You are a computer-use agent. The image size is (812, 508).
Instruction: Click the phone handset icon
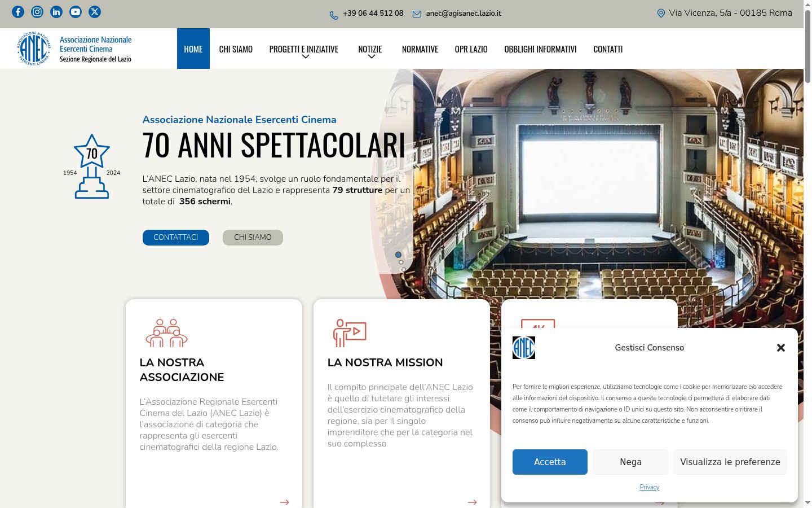coord(334,15)
